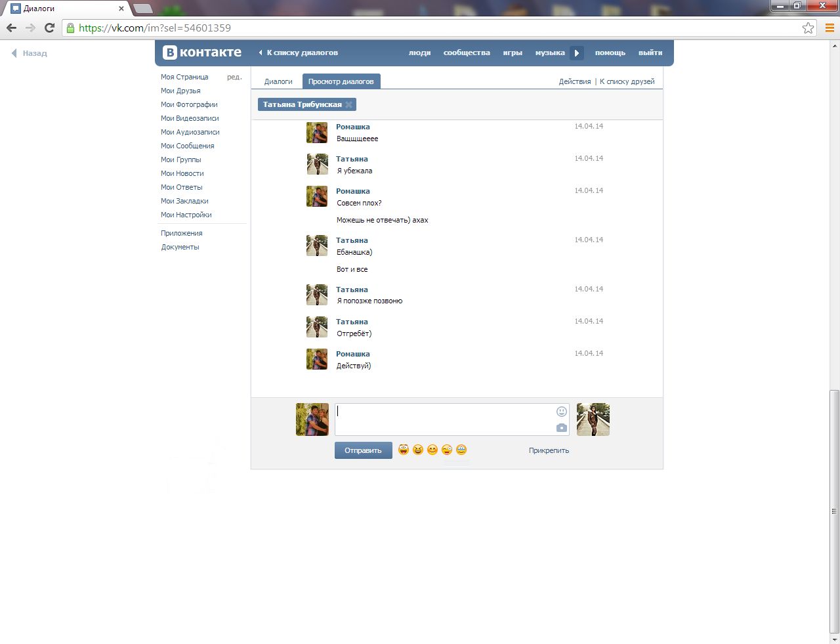
Task: Return via К списку диалогов
Action: point(299,53)
